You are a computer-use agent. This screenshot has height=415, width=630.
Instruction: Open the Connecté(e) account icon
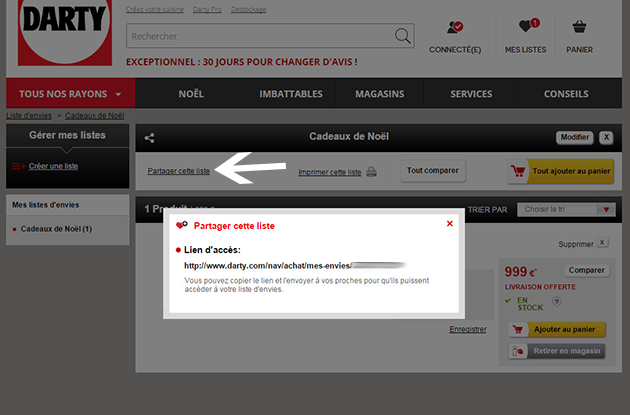tap(455, 29)
